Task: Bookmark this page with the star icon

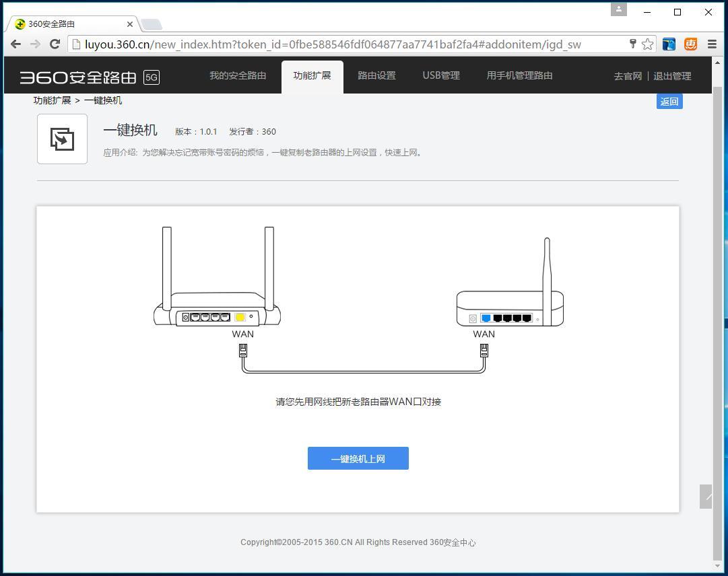Action: click(x=647, y=44)
